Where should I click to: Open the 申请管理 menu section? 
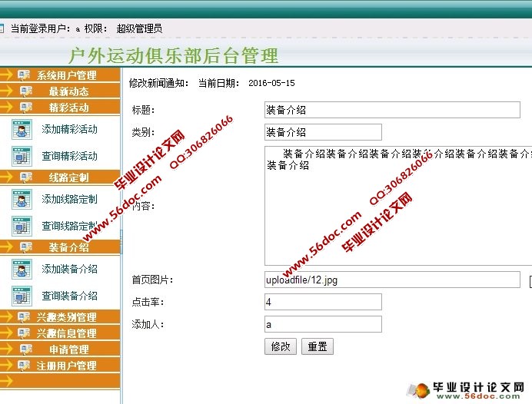(68, 349)
